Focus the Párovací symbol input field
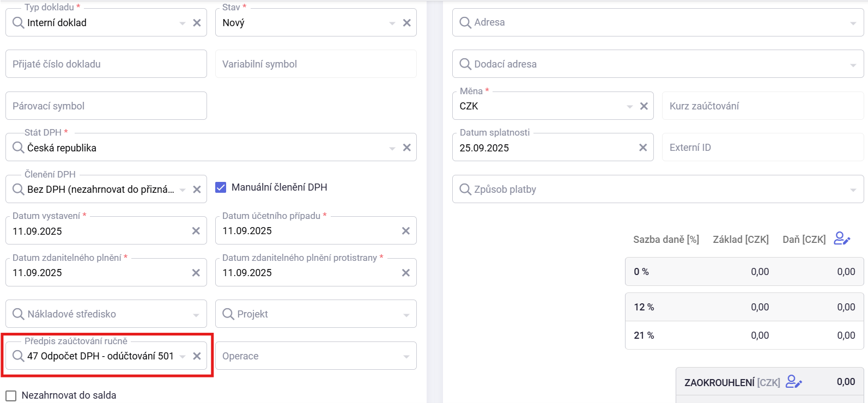This screenshot has width=868, height=403. click(x=106, y=106)
